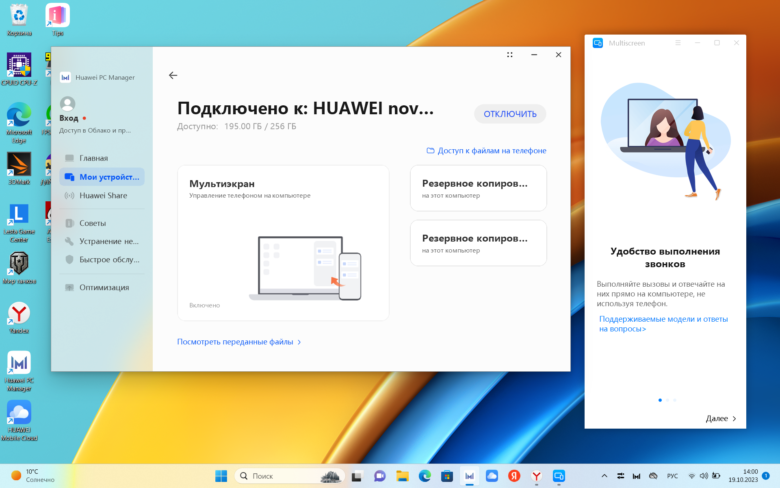Open Microsoft Store from the taskbar
Viewport: 780px width, 488px height.
pyautogui.click(x=447, y=476)
